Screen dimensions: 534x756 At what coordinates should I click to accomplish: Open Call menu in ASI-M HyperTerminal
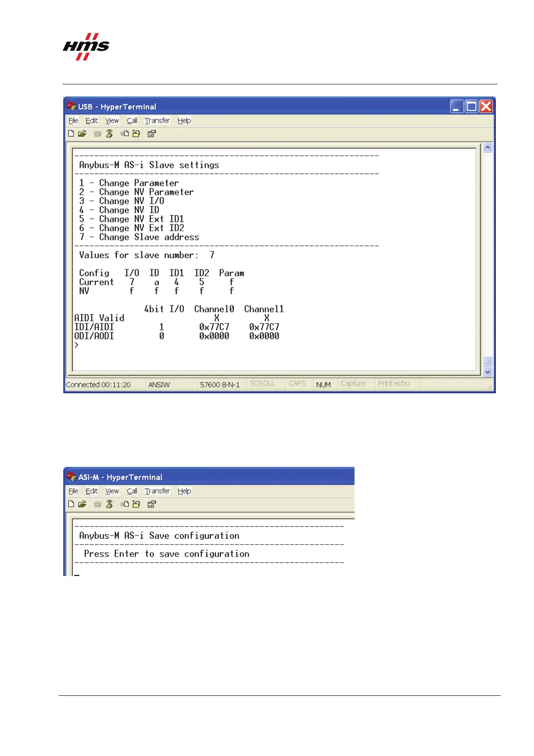coord(132,491)
